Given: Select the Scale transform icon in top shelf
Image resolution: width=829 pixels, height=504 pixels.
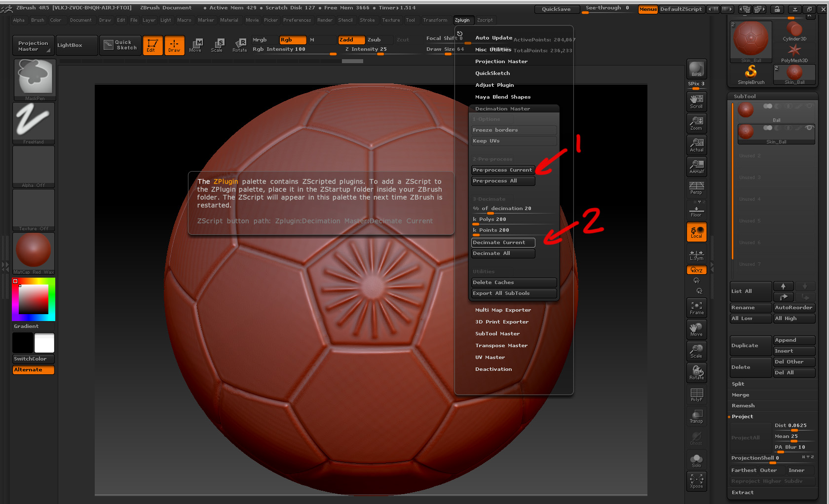Looking at the screenshot, I should pyautogui.click(x=217, y=45).
